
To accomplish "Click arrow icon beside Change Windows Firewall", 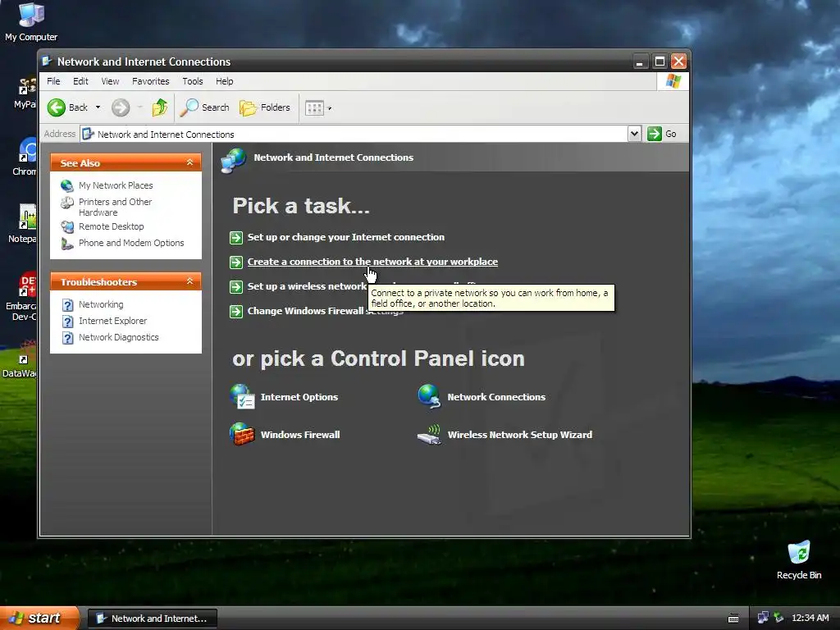I will (236, 312).
